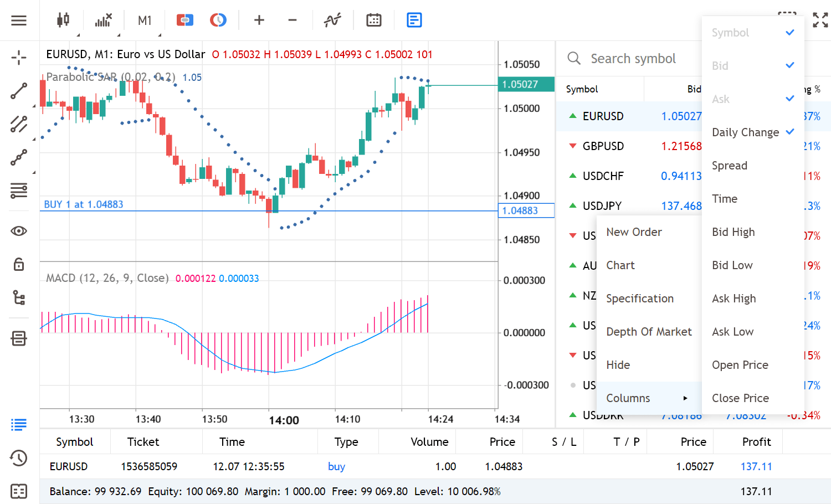Screen dimensions: 831x504
Task: Open the hamburger menu
Action: click(x=18, y=20)
